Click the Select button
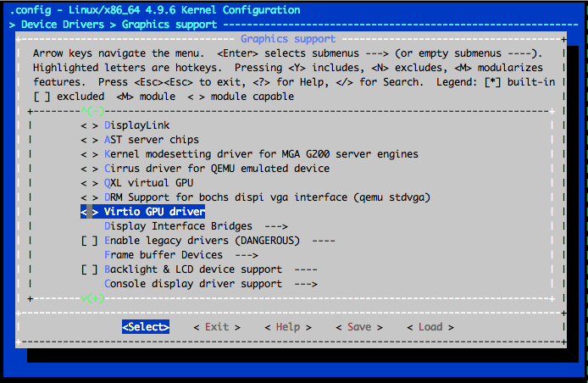 (x=146, y=327)
